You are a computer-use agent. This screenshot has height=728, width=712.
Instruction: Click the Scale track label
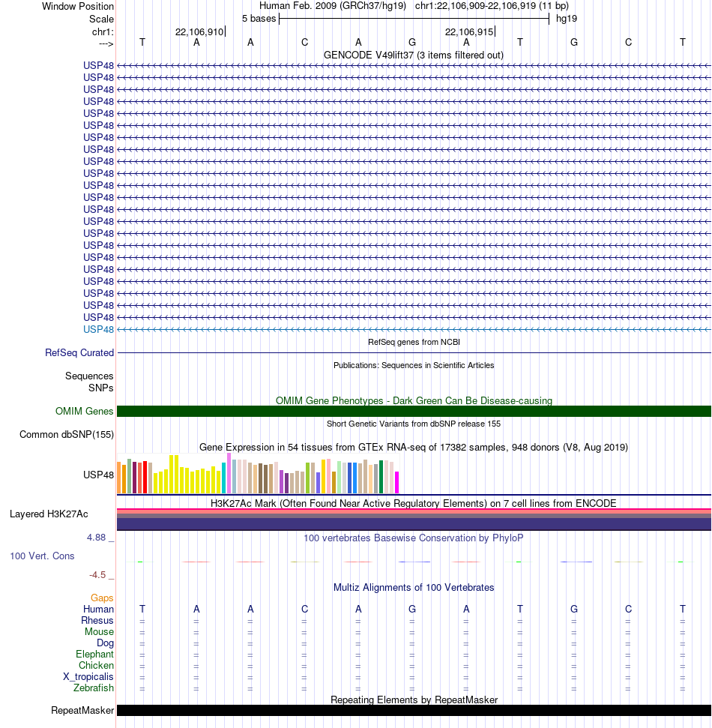(x=102, y=19)
